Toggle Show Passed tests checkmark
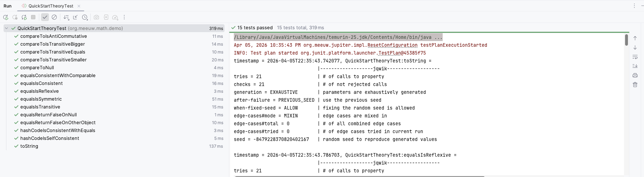Image resolution: width=644 pixels, height=177 pixels. pyautogui.click(x=45, y=17)
